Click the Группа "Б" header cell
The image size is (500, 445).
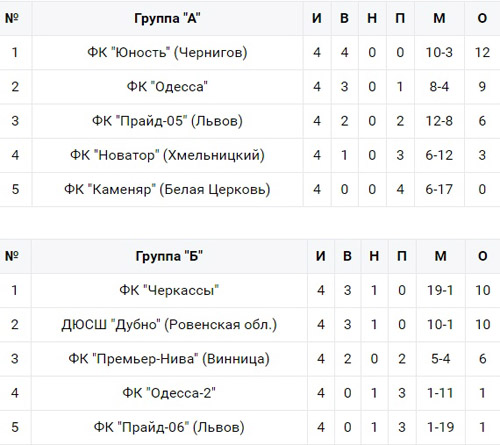pyautogui.click(x=169, y=256)
